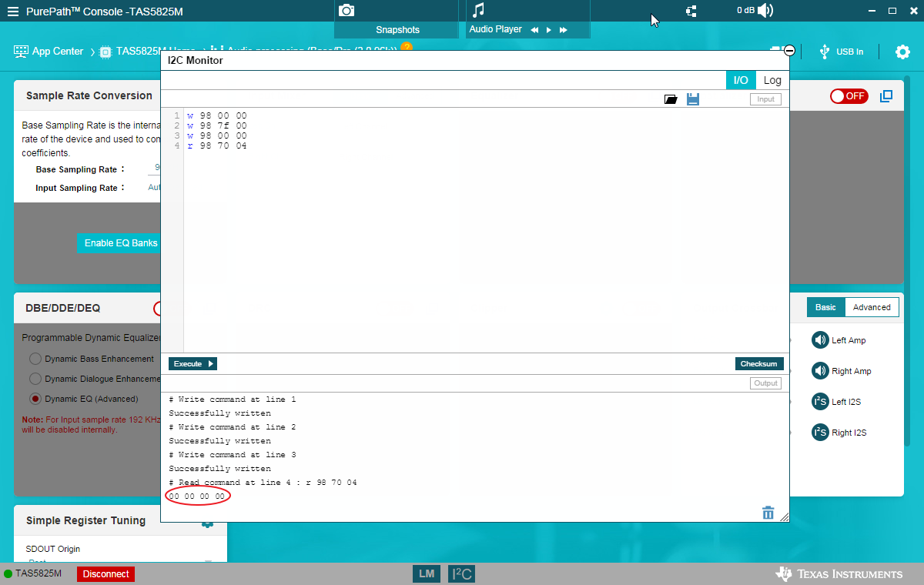Switch the red OFF toggle on
924x585 pixels.
point(849,96)
